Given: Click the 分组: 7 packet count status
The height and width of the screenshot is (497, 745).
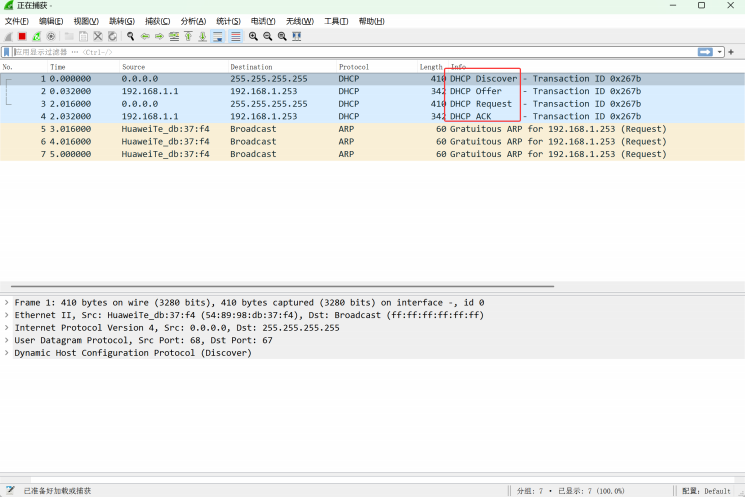Looking at the screenshot, I should 530,491.
